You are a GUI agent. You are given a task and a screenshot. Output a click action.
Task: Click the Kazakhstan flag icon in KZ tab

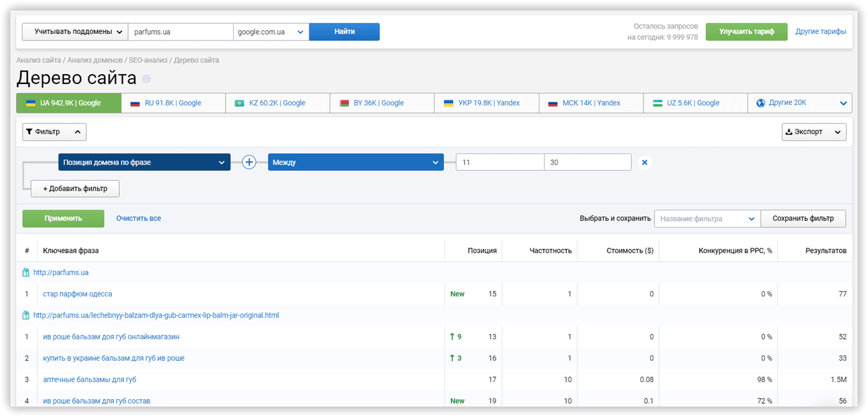[x=239, y=103]
